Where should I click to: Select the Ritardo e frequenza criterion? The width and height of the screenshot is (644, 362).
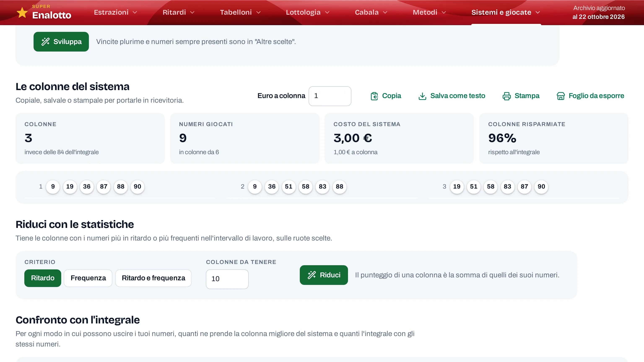(153, 278)
